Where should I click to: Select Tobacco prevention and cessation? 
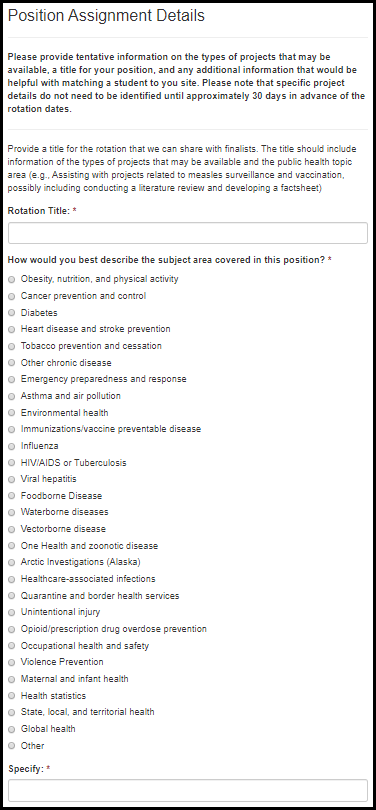pos(12,346)
